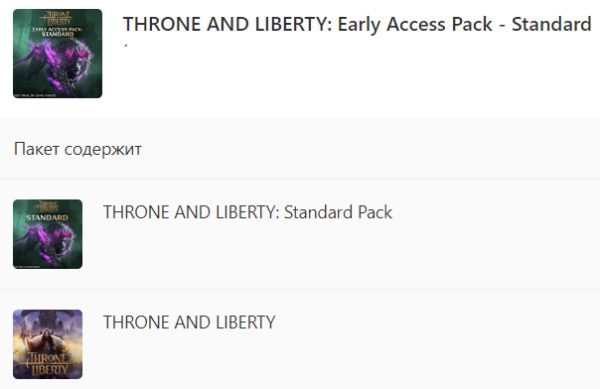Screen dimensions: 600x389
Task: Click the purple creature in Standard Pack art
Action: tap(52, 243)
